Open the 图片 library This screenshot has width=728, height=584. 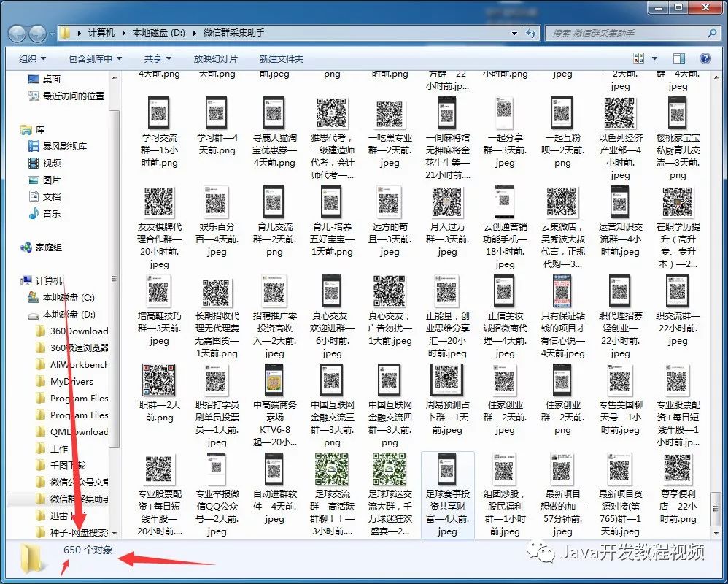point(44,180)
